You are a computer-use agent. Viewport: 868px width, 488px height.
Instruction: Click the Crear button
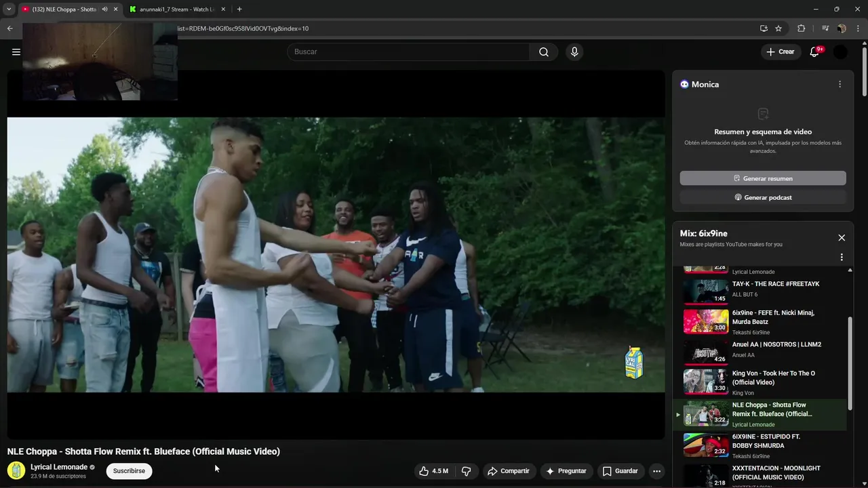click(781, 52)
